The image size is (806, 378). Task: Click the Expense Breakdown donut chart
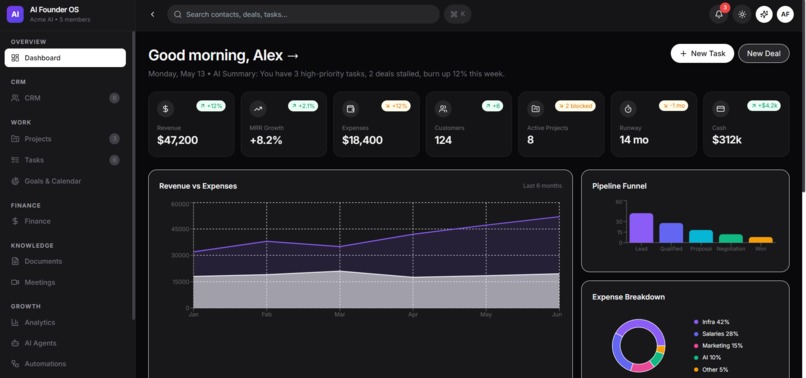click(638, 346)
